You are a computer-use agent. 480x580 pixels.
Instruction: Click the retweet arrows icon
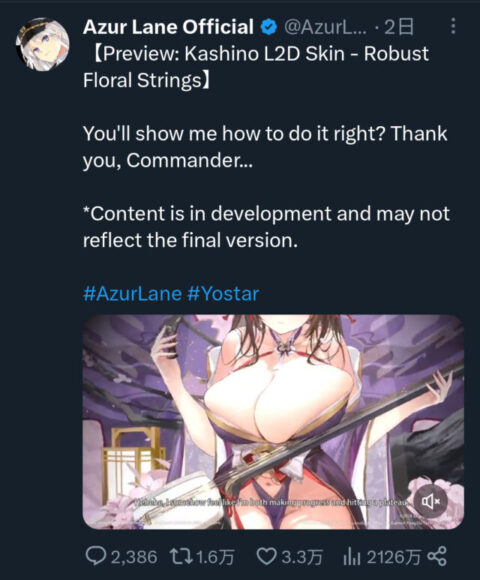180,556
